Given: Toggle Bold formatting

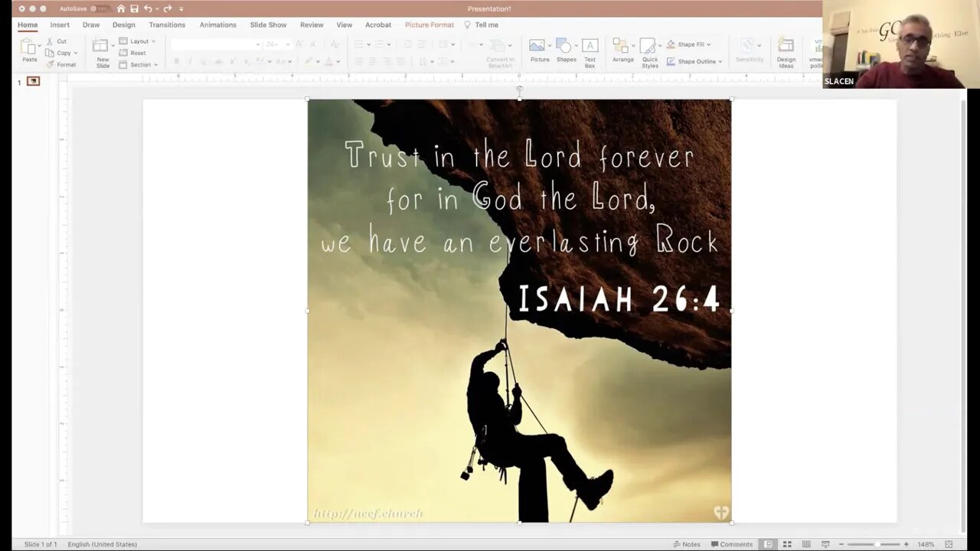Looking at the screenshot, I should (x=177, y=61).
